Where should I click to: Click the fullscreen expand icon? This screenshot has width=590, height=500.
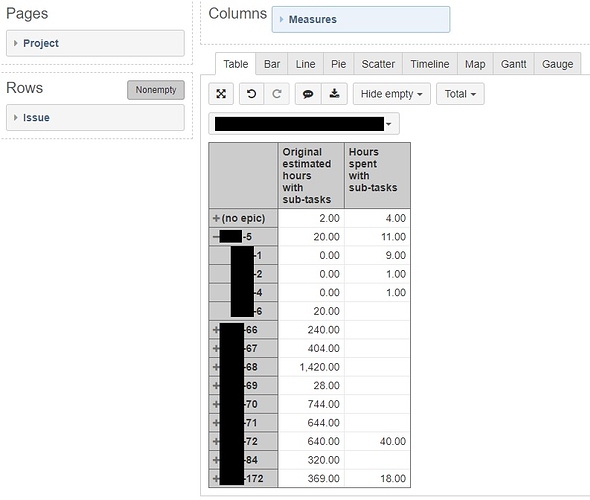221,94
